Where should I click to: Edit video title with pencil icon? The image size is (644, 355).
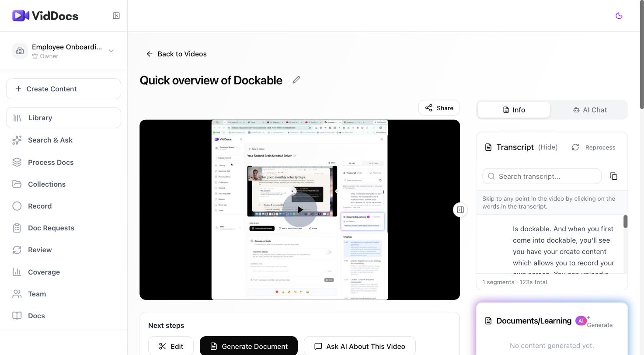[x=296, y=80]
